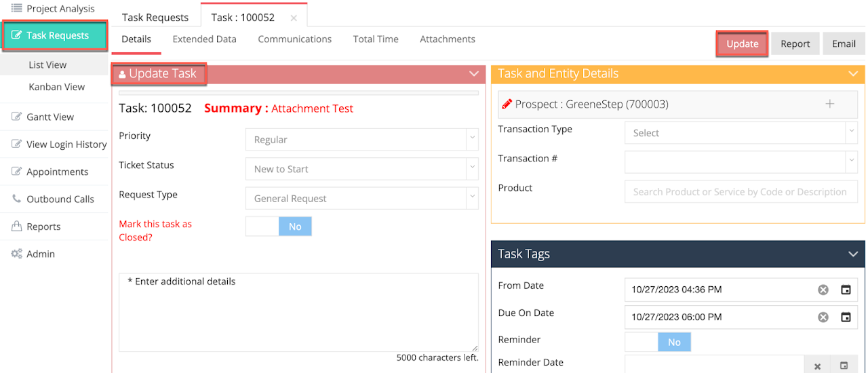Close the Task : 100052 tab
Viewport: 868px width, 373px height.
[294, 18]
